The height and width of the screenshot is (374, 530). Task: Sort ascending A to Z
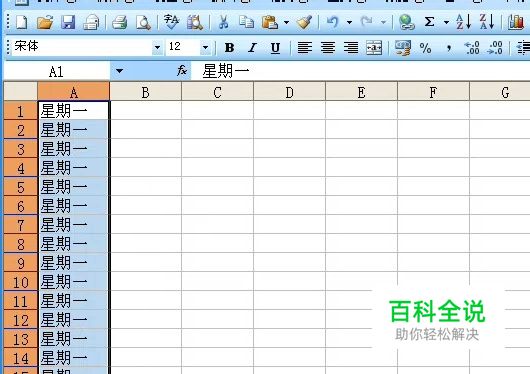(x=463, y=22)
